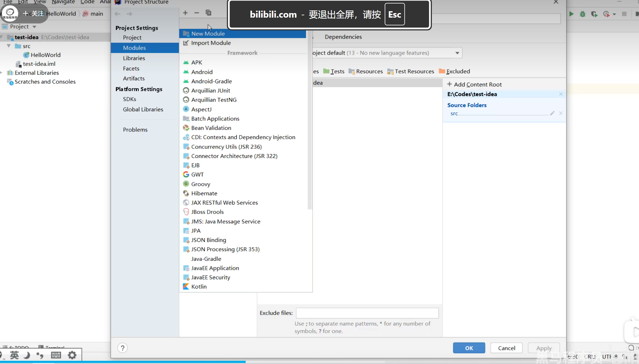This screenshot has width=639, height=364.
Task: Remove content root E:\Codes\test-idea with X
Action: click(x=561, y=94)
